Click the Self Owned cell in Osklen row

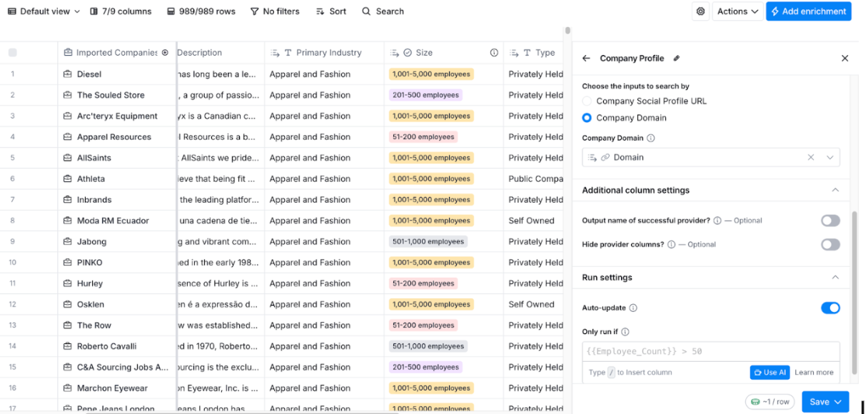[x=532, y=304]
